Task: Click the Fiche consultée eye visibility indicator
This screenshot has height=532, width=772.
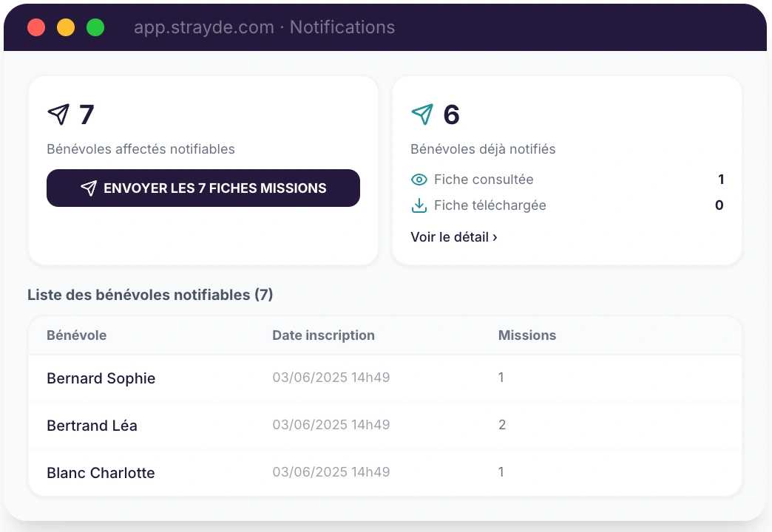Action: tap(419, 179)
